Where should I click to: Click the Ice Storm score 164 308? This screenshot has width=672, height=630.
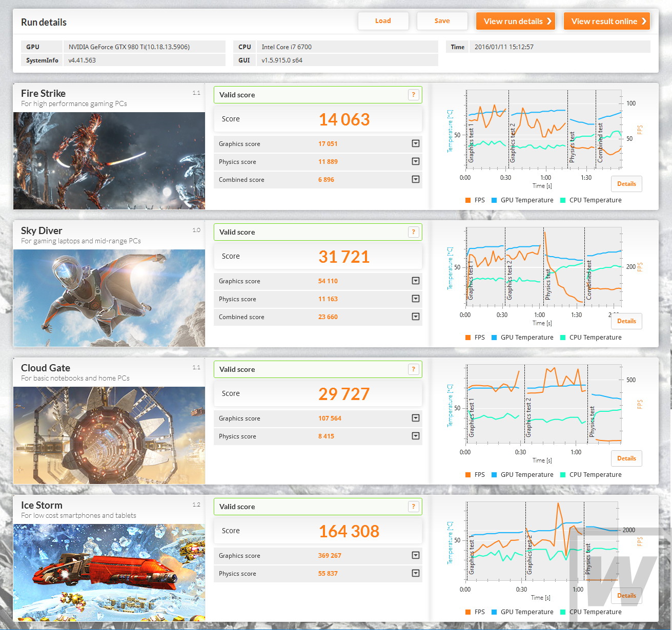click(349, 531)
